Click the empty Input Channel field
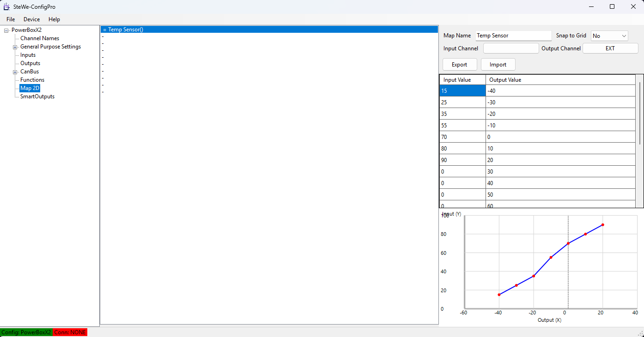The width and height of the screenshot is (644, 337). click(511, 48)
